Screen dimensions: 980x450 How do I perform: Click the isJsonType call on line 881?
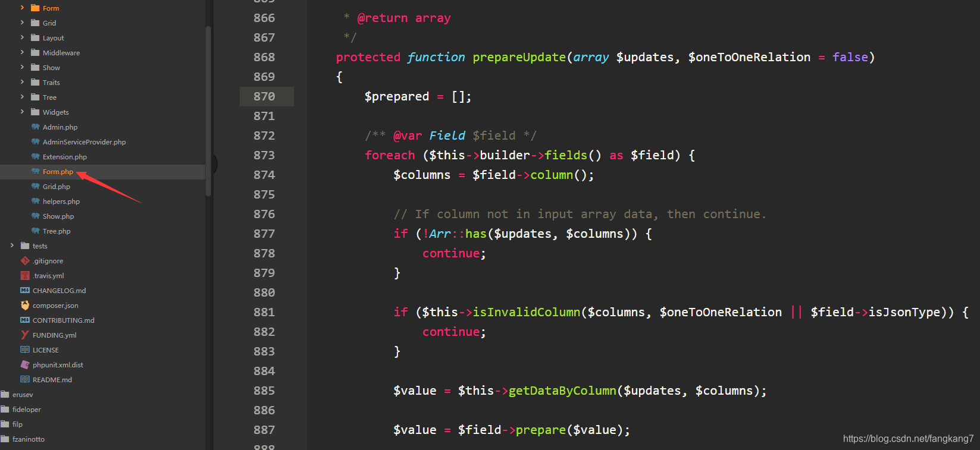click(904, 312)
